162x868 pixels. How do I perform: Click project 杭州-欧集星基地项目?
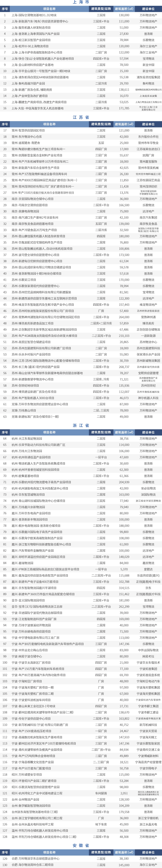[25, 476]
